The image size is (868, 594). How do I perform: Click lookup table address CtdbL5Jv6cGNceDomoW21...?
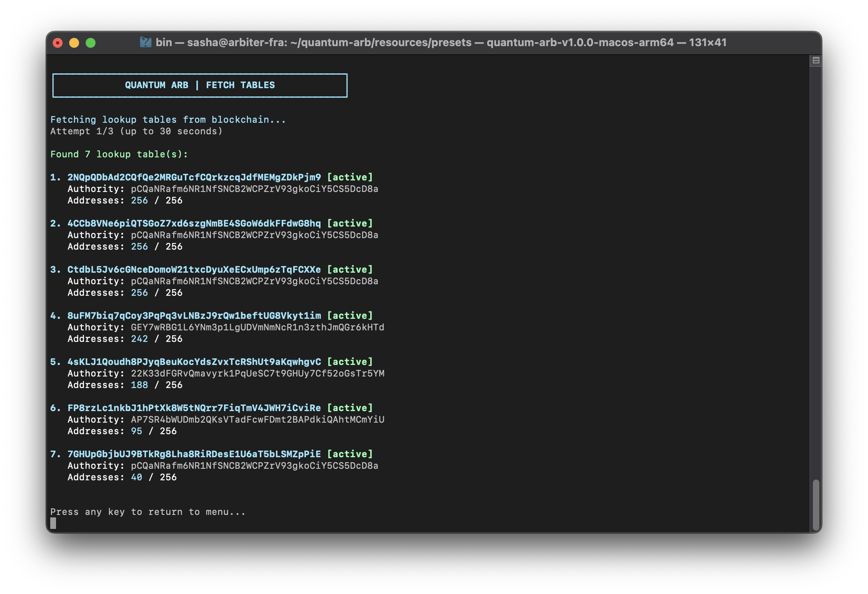tap(194, 270)
